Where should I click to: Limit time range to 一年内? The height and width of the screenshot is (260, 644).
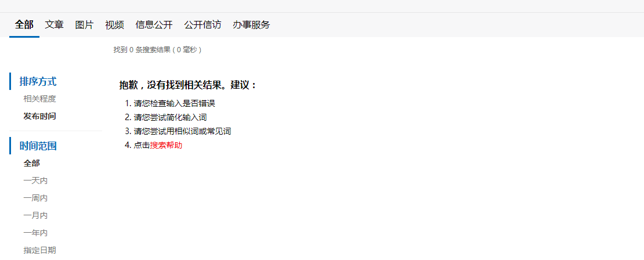[x=36, y=233]
